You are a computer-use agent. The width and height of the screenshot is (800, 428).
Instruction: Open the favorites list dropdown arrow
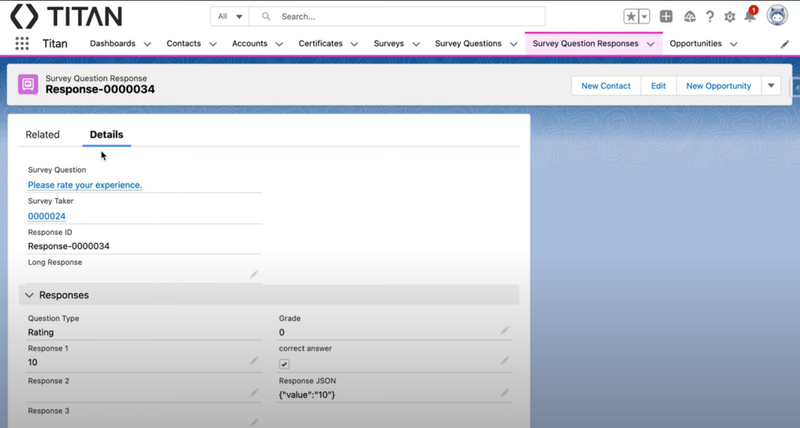(644, 16)
